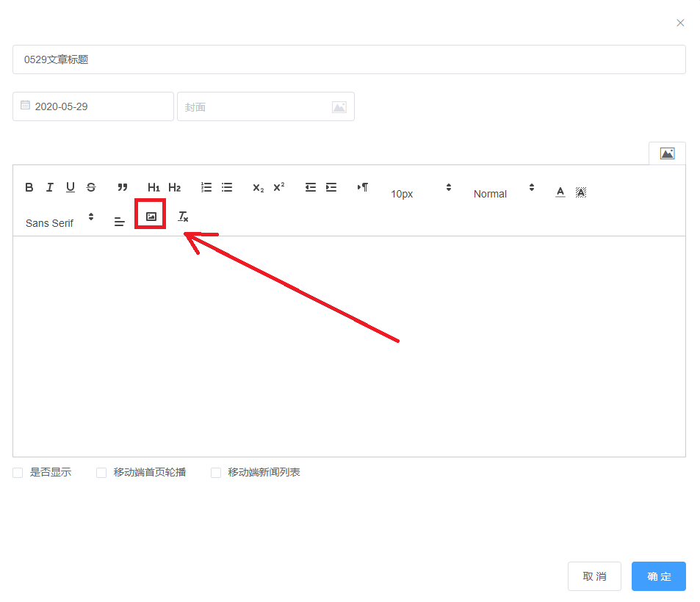Open the text color picker
This screenshot has height=602, width=700.
pyautogui.click(x=560, y=192)
